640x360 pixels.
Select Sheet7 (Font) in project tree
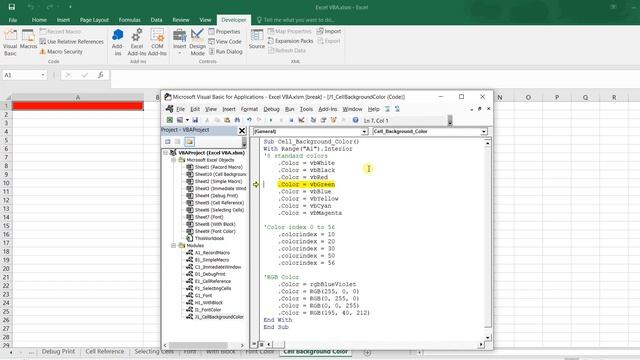click(x=204, y=217)
